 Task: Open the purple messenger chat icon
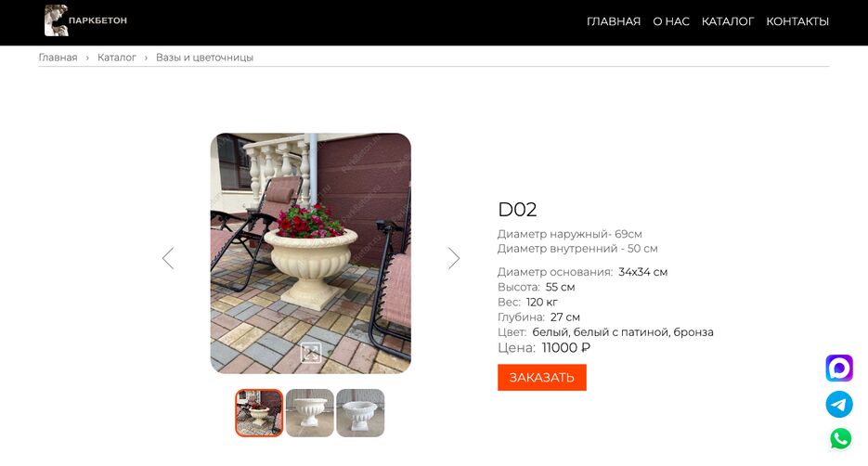click(x=839, y=368)
